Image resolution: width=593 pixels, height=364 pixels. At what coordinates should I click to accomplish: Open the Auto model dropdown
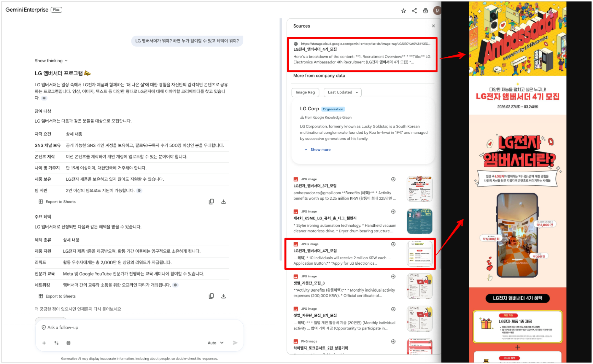(215, 343)
